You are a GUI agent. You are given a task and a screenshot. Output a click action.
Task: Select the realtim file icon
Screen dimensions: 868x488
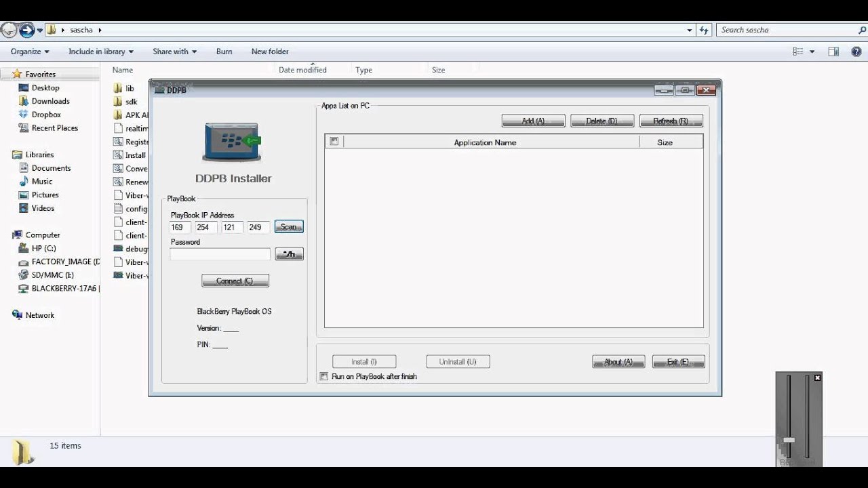pyautogui.click(x=119, y=128)
